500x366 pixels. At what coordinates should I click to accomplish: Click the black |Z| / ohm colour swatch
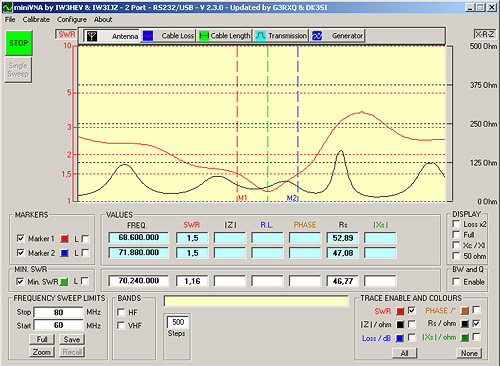click(400, 324)
